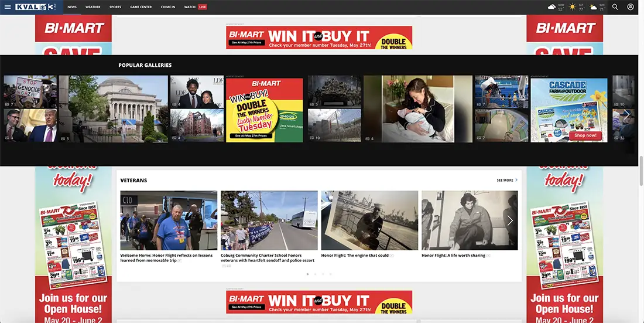Click Shop now on Cascade Farm ad
The image size is (644, 323).
click(x=585, y=135)
